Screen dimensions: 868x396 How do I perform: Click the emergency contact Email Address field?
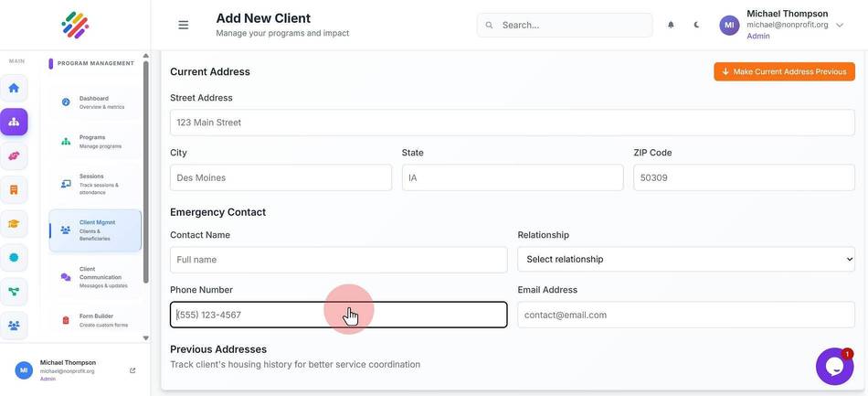[686, 315]
